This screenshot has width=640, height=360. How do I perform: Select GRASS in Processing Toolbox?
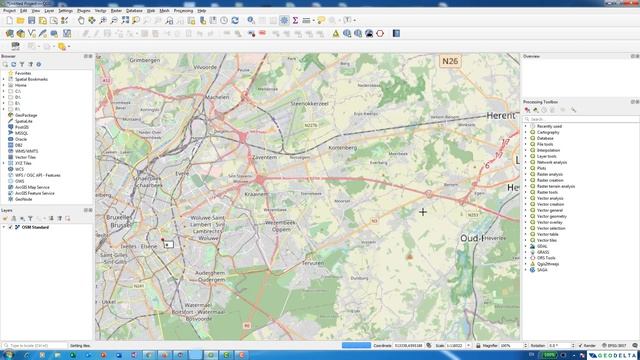(543, 252)
